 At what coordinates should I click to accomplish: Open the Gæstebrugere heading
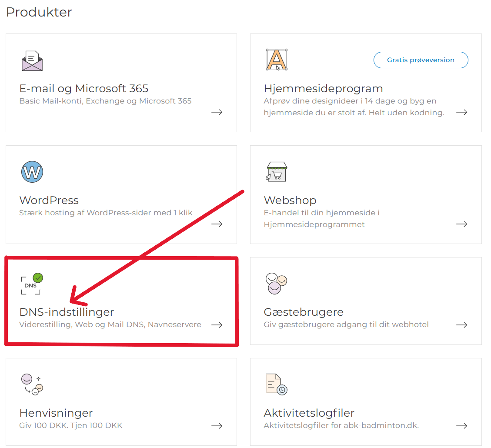tap(304, 312)
